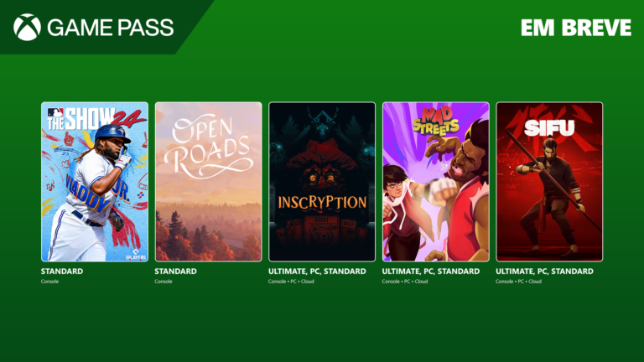Image resolution: width=644 pixels, height=362 pixels.
Task: Click the MLB logo on The Show cover
Action: point(55,112)
